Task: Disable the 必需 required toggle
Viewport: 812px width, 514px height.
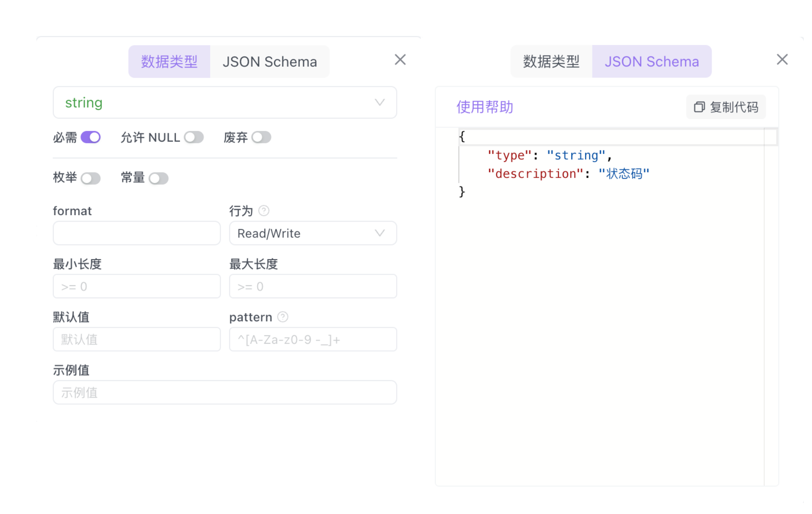Action: tap(90, 137)
